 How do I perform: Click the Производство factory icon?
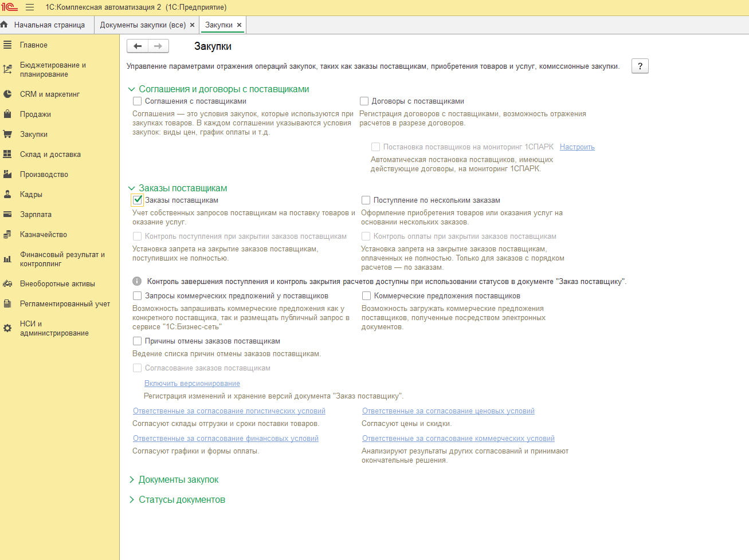tap(7, 174)
